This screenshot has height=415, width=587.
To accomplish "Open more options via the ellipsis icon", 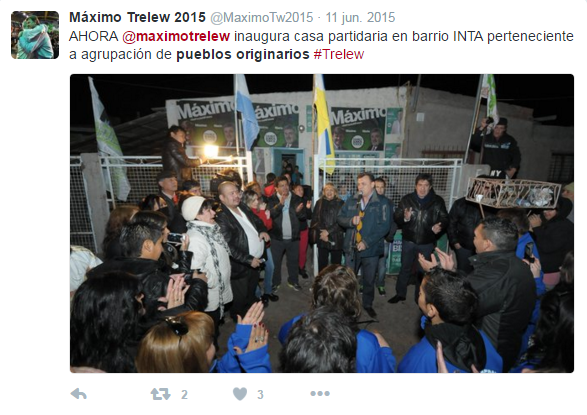I will coord(320,394).
